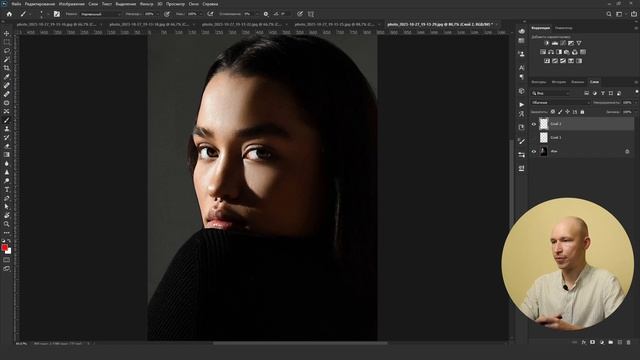Toggle lock all for layer

pyautogui.click(x=582, y=112)
